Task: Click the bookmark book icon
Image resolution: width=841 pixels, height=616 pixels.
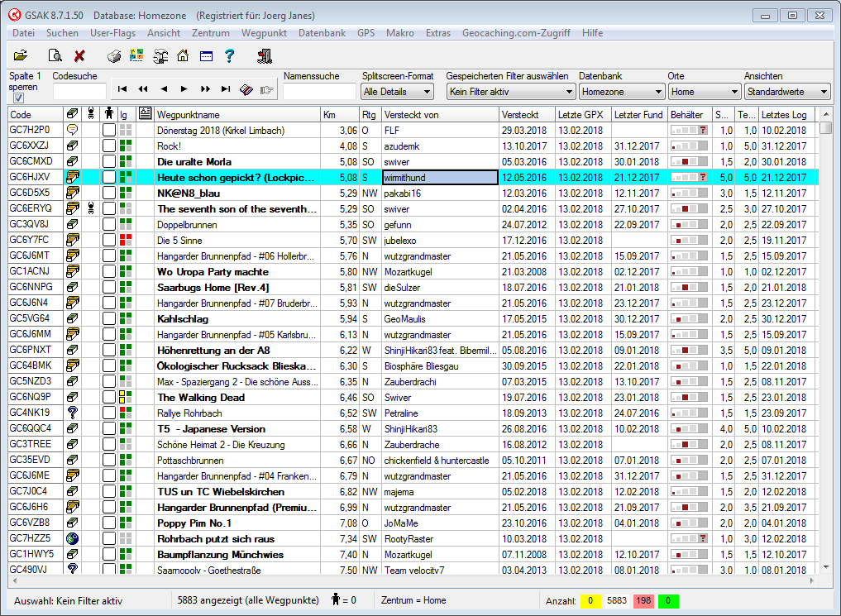Action: pyautogui.click(x=246, y=89)
